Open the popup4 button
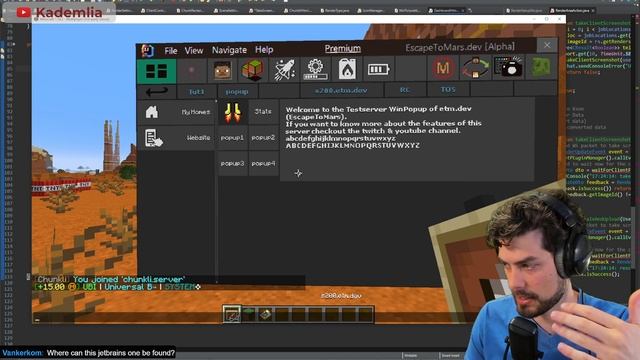640x360 pixels. click(x=263, y=163)
